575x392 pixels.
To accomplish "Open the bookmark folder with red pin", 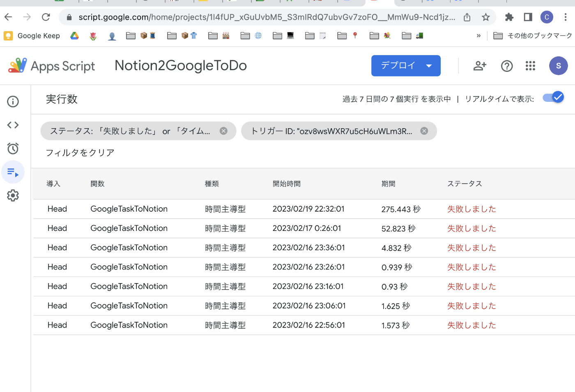I will point(347,36).
